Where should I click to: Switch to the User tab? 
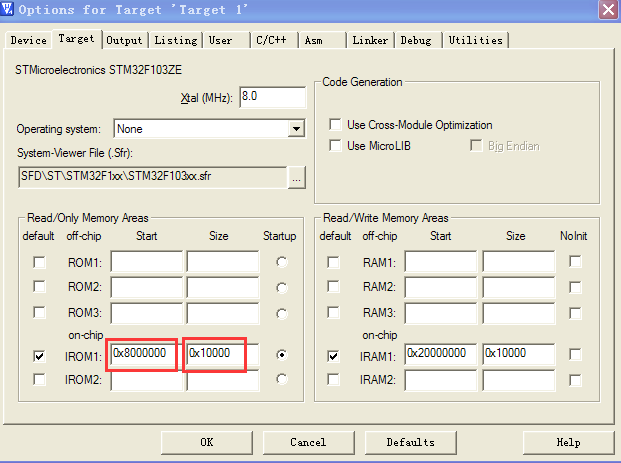coord(226,40)
